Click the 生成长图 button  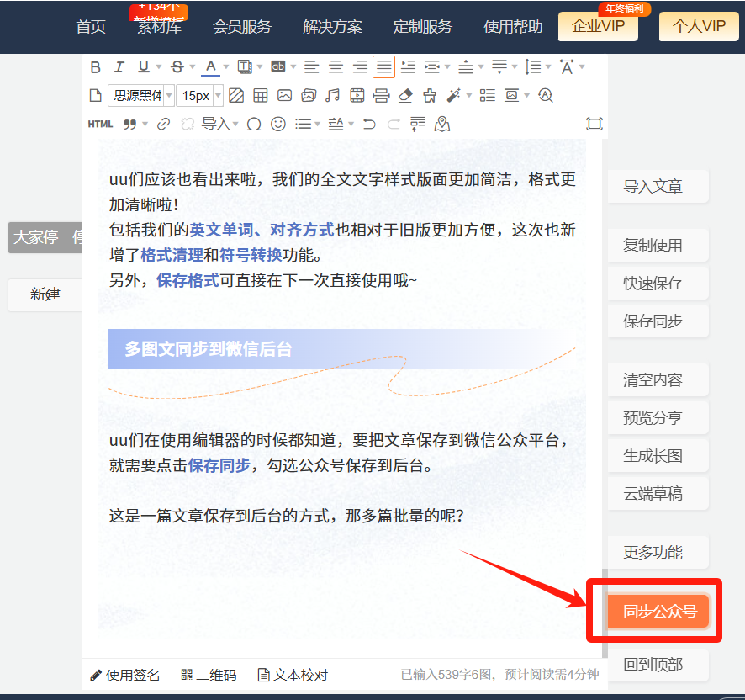(x=658, y=455)
